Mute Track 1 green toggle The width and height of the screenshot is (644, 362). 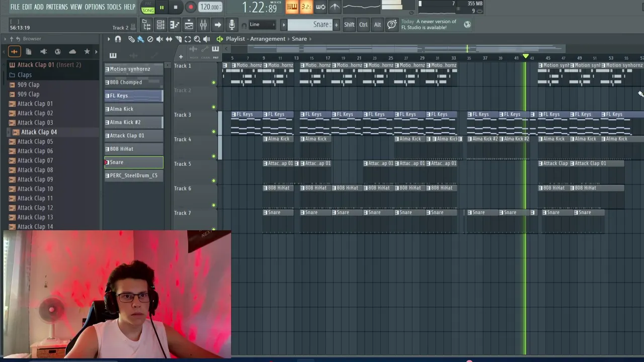[213, 82]
